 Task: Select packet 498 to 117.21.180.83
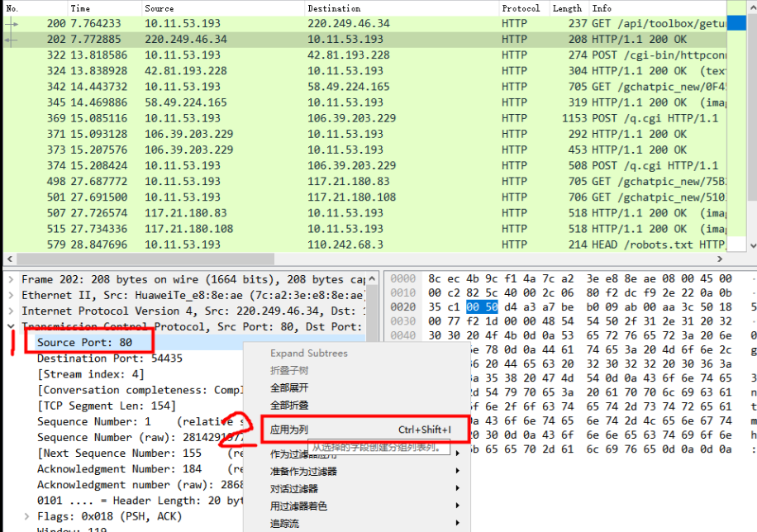tap(364, 182)
